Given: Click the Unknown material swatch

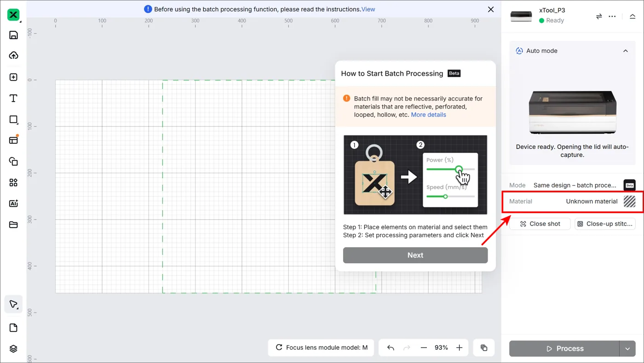Looking at the screenshot, I should tap(629, 201).
